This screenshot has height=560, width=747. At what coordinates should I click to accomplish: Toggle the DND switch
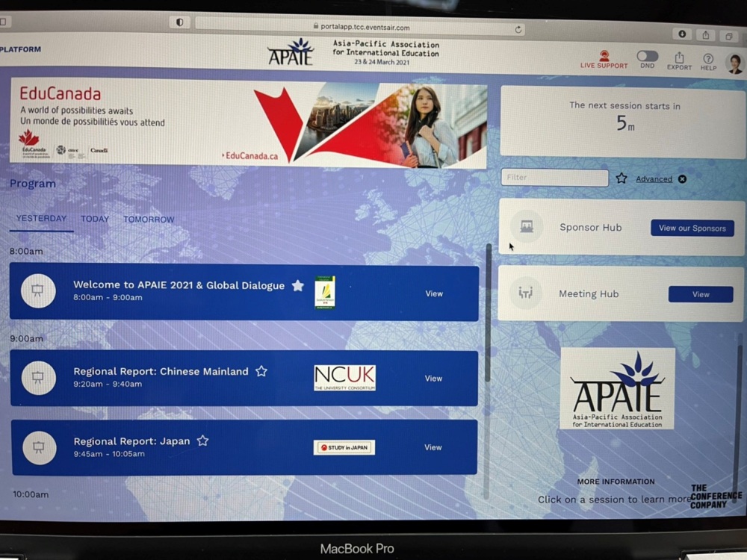pos(648,56)
